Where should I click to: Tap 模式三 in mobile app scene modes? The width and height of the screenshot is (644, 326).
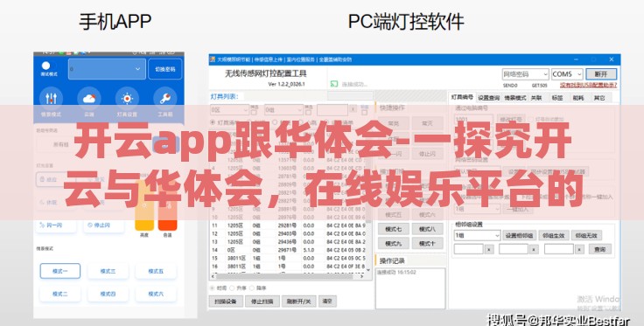tap(108, 271)
